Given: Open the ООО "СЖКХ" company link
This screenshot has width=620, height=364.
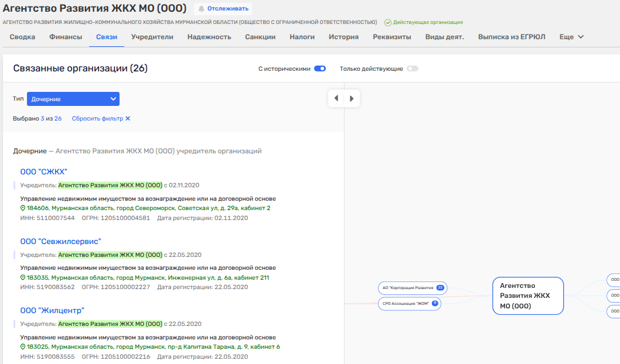Looking at the screenshot, I should [x=44, y=171].
